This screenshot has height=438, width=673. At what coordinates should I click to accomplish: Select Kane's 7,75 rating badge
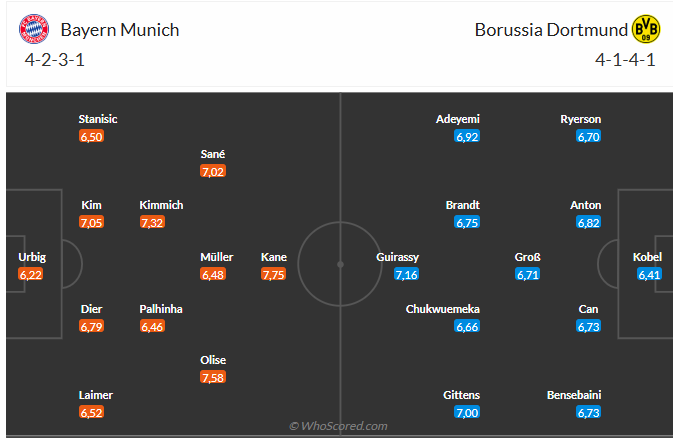pos(273,274)
